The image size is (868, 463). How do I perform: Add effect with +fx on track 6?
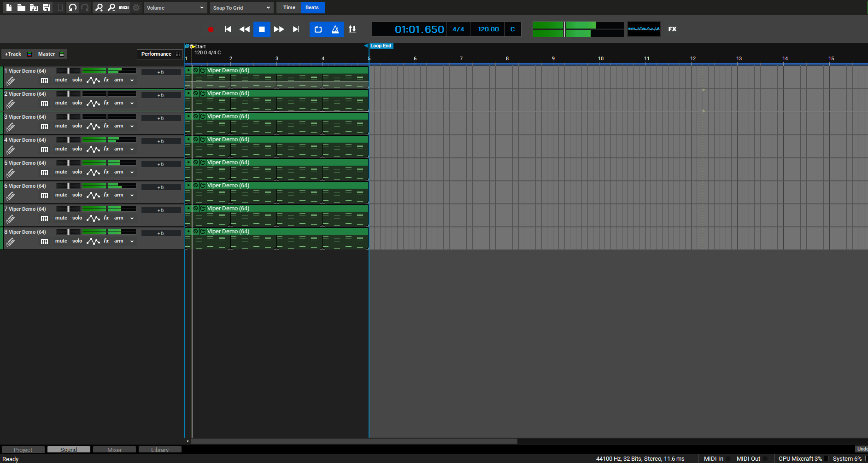(x=161, y=187)
